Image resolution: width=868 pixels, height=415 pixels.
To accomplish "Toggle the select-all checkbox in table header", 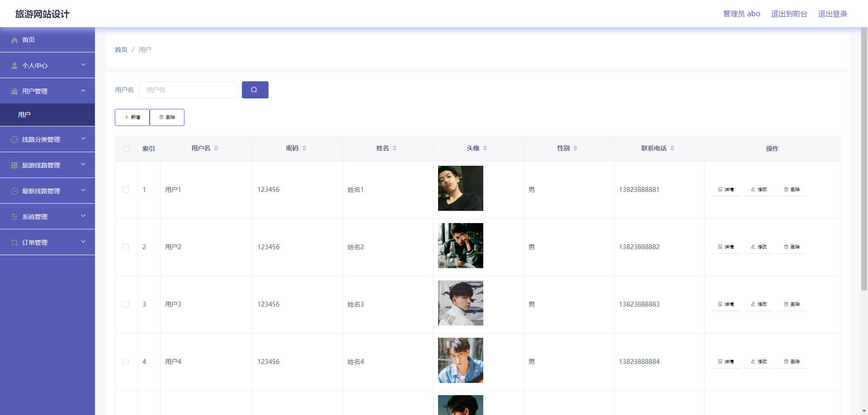I will click(x=127, y=149).
